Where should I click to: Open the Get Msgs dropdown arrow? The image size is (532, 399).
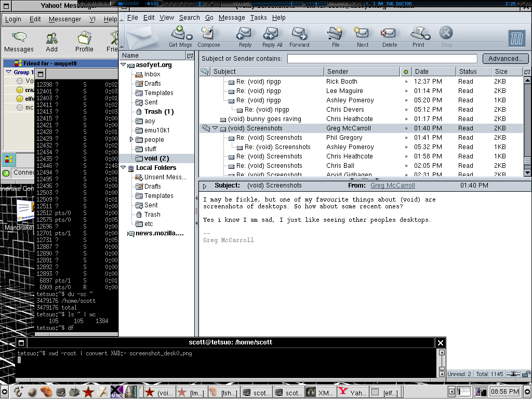tap(189, 37)
